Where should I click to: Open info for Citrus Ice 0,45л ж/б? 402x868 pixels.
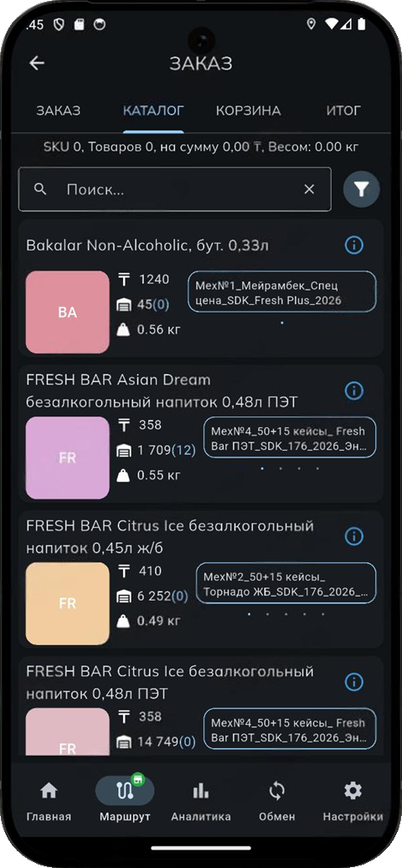click(x=353, y=536)
